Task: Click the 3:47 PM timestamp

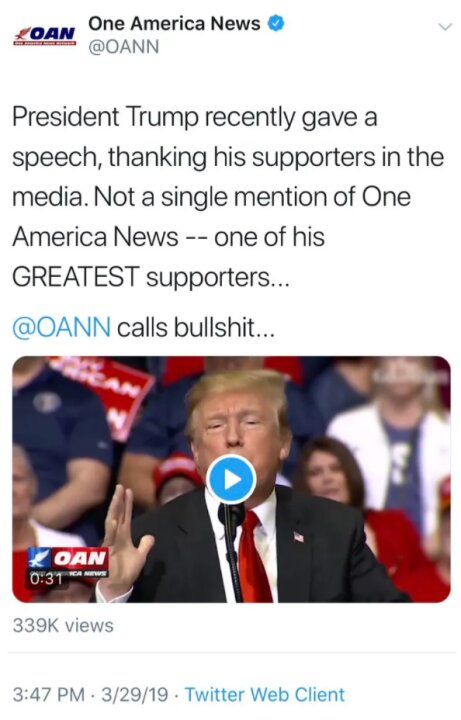Action: pyautogui.click(x=49, y=694)
